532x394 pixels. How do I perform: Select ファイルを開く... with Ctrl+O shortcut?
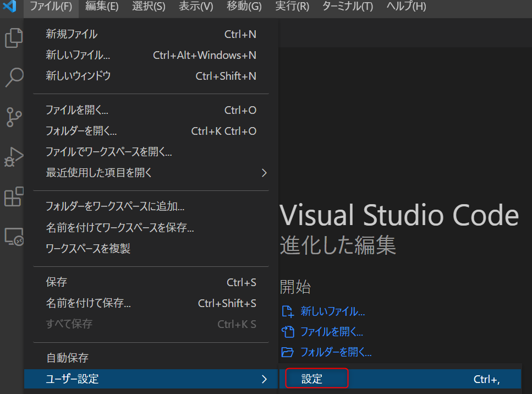[x=151, y=110]
